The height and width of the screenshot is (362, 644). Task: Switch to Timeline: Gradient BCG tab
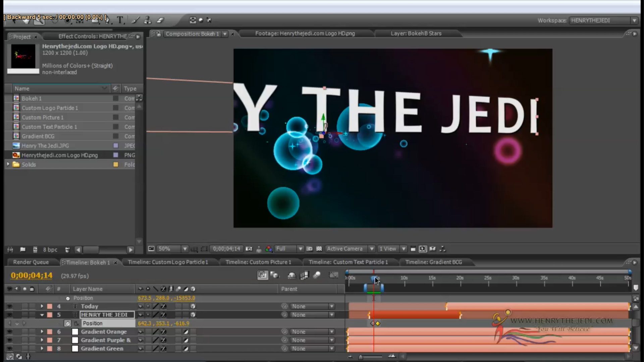(x=433, y=262)
